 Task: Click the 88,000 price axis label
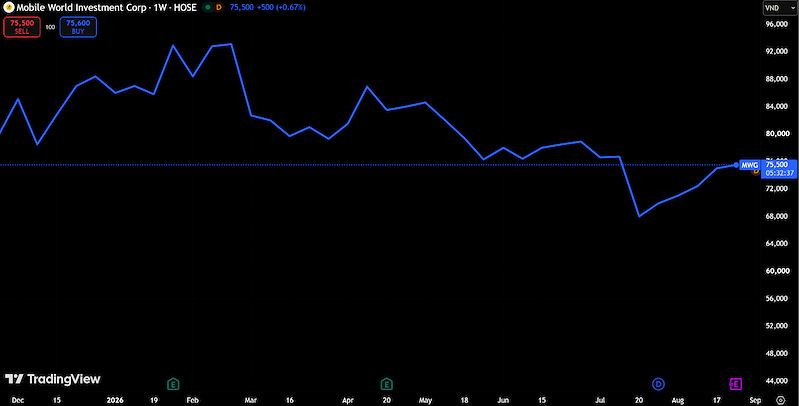(x=776, y=79)
